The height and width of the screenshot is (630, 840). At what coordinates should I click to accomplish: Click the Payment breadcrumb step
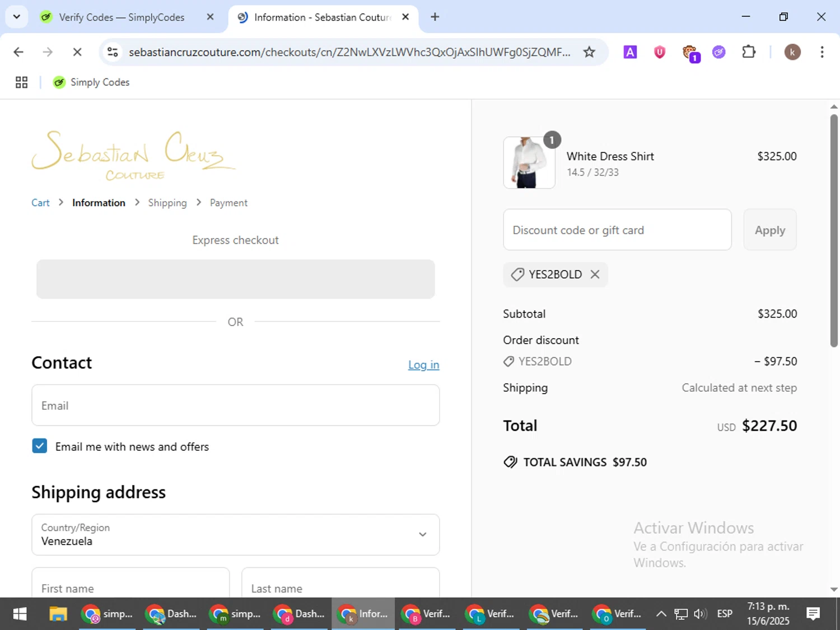(x=228, y=203)
